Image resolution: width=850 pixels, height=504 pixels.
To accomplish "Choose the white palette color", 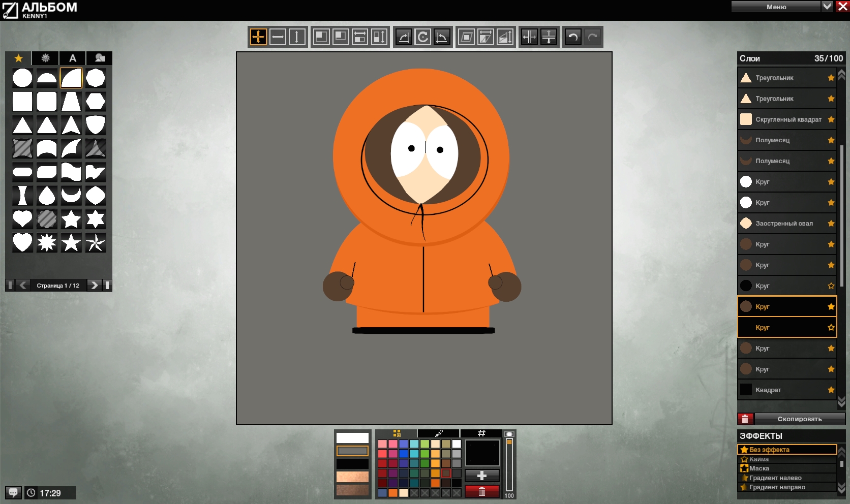I will click(x=457, y=444).
